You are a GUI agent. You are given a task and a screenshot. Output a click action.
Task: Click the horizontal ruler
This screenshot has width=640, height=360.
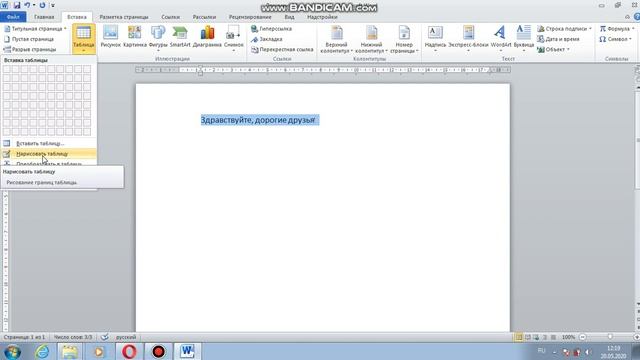coord(323,70)
